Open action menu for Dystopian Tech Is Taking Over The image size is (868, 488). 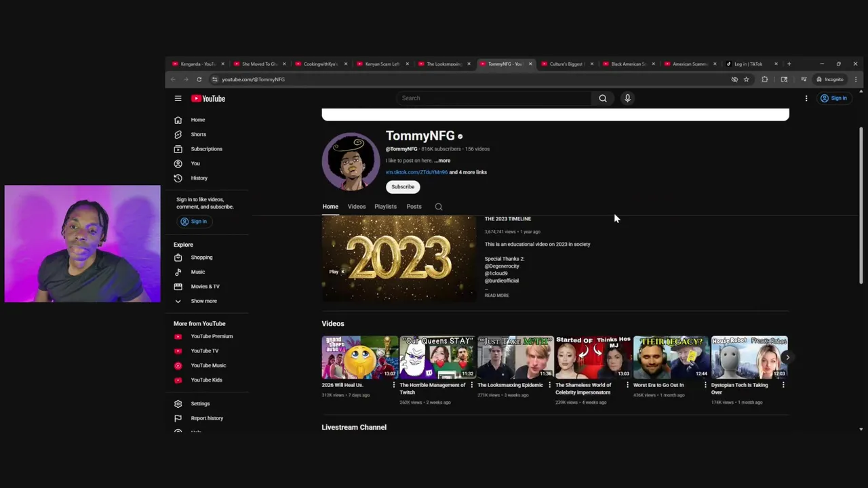pos(783,385)
